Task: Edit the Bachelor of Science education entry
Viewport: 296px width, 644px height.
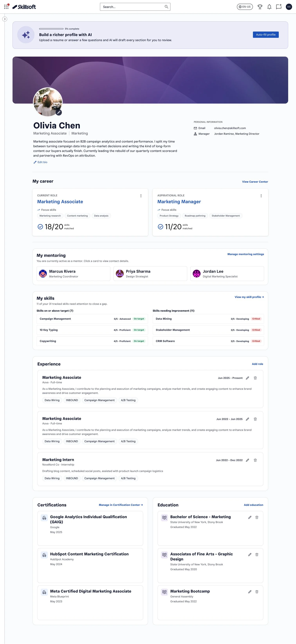Action: coord(249,517)
